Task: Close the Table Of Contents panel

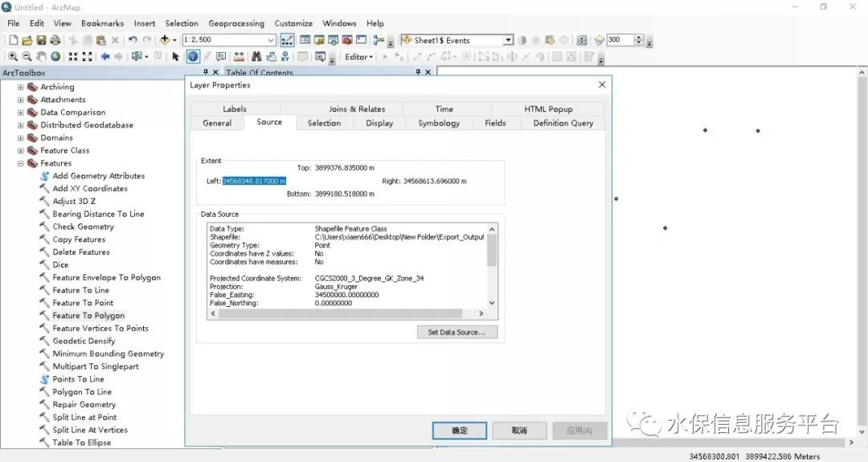Action: (428, 72)
